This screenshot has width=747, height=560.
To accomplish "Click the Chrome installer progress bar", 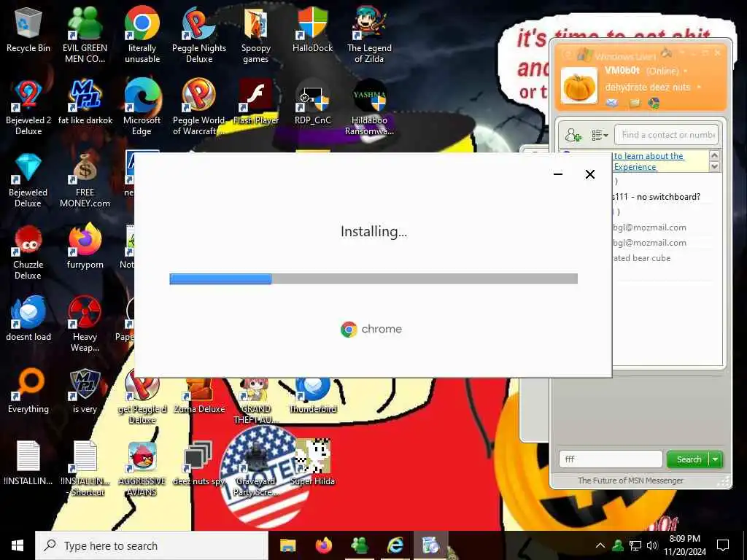I will (373, 279).
